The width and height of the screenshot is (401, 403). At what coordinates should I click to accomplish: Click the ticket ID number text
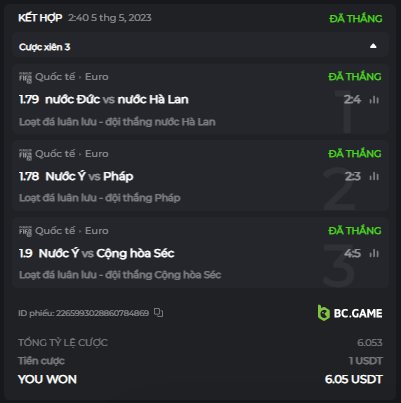tap(102, 313)
